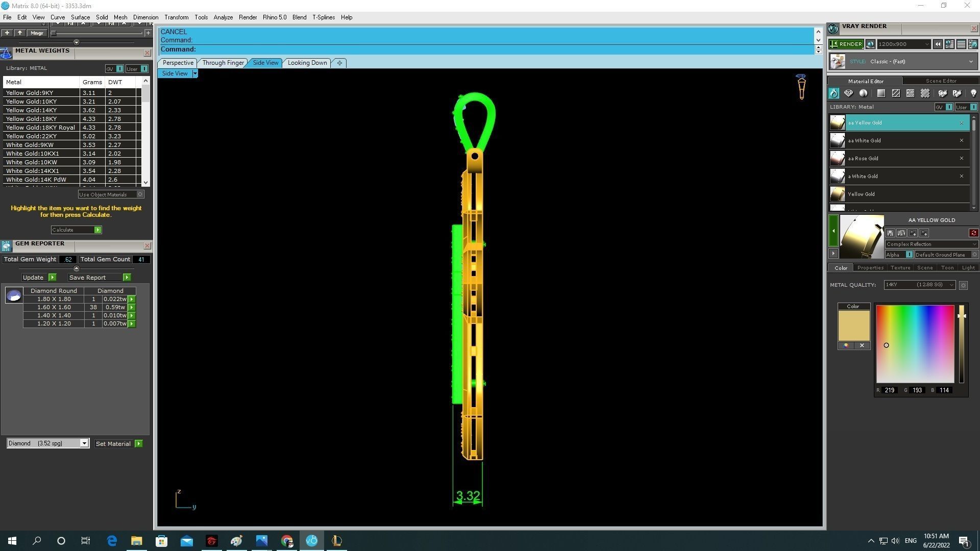The height and width of the screenshot is (551, 980).
Task: Open the STYLE Classic (Fast) dropdown
Action: (904, 62)
